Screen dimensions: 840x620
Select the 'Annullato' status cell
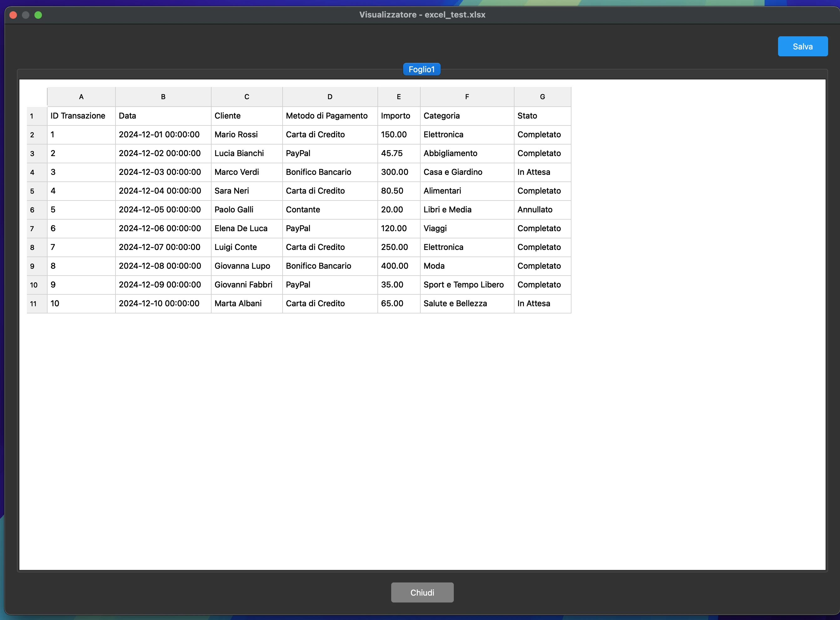click(x=542, y=209)
